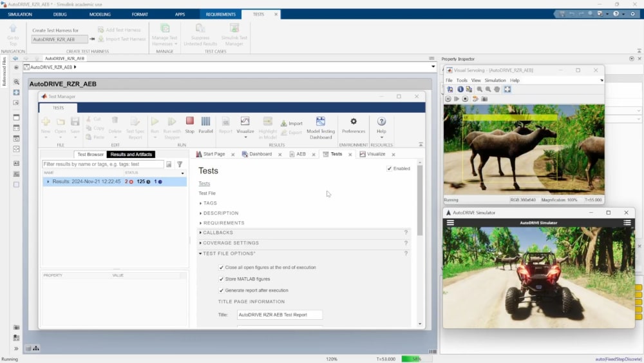The image size is (644, 363).
Task: Toggle Close all open figures checkbox
Action: [221, 267]
